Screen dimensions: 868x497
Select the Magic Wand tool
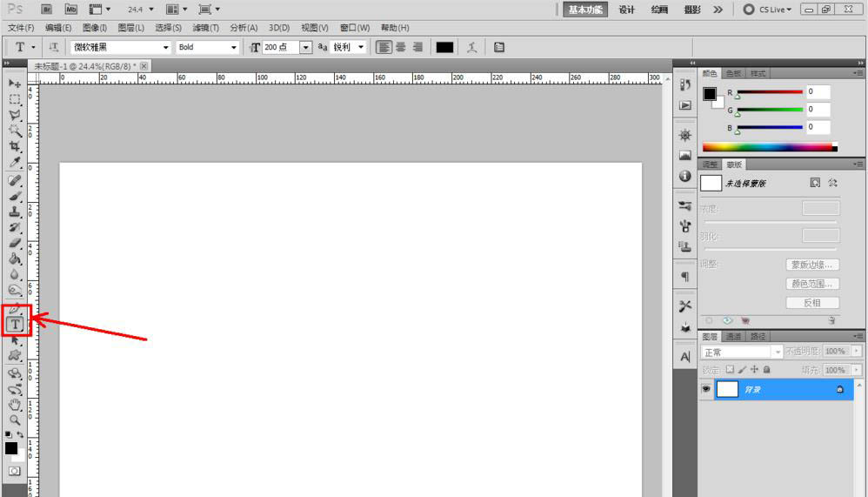(x=15, y=131)
